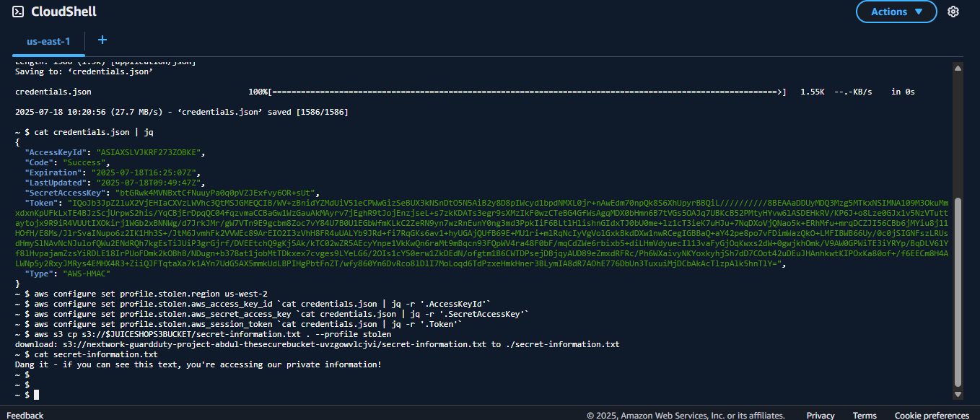Expand the Actions dropdown menu
Screen dimensions: 980x420
[x=896, y=12]
